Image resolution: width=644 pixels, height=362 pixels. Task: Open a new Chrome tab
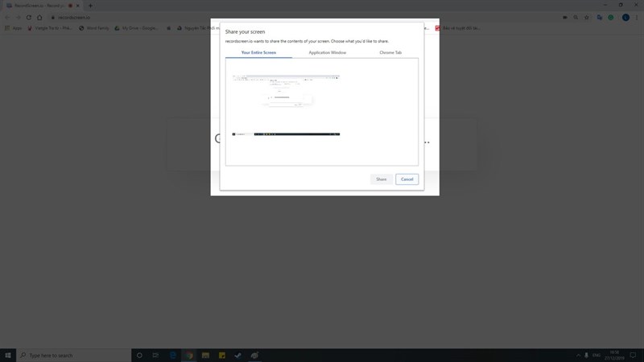point(90,6)
